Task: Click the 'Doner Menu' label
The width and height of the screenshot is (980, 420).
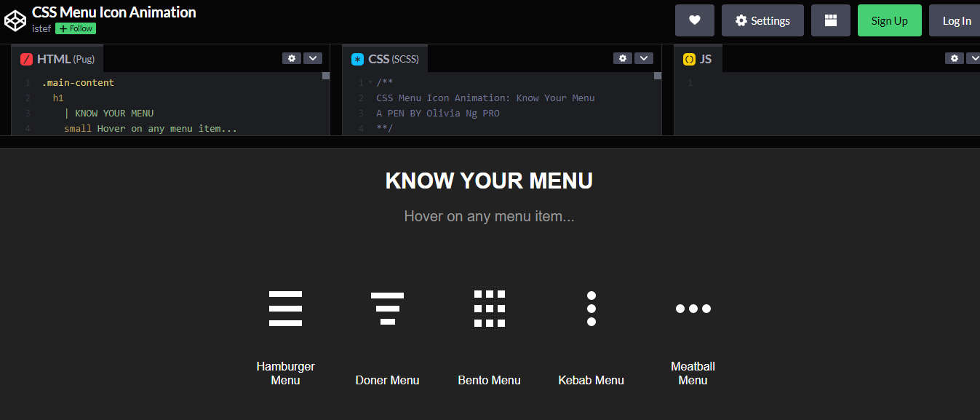Action: 387,380
